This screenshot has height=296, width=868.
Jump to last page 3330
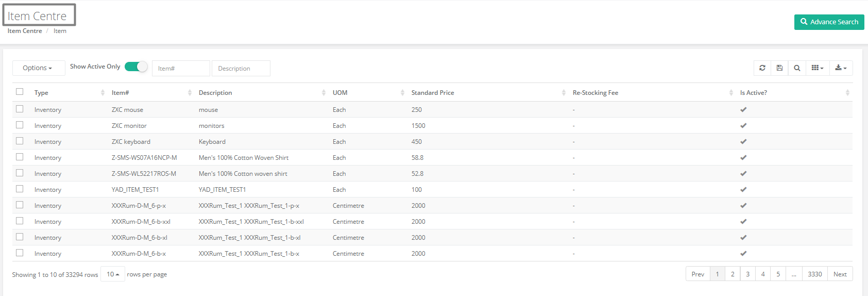click(814, 274)
